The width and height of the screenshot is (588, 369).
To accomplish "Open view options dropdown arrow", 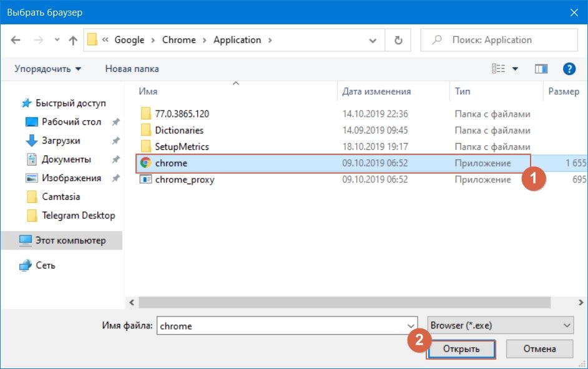I will [x=515, y=69].
